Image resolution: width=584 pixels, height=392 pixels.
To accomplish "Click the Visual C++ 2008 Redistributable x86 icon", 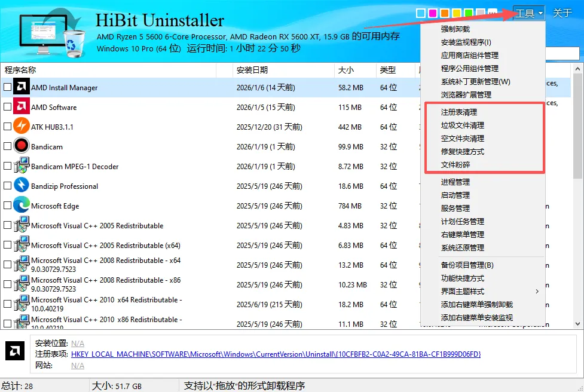I will tap(22, 284).
